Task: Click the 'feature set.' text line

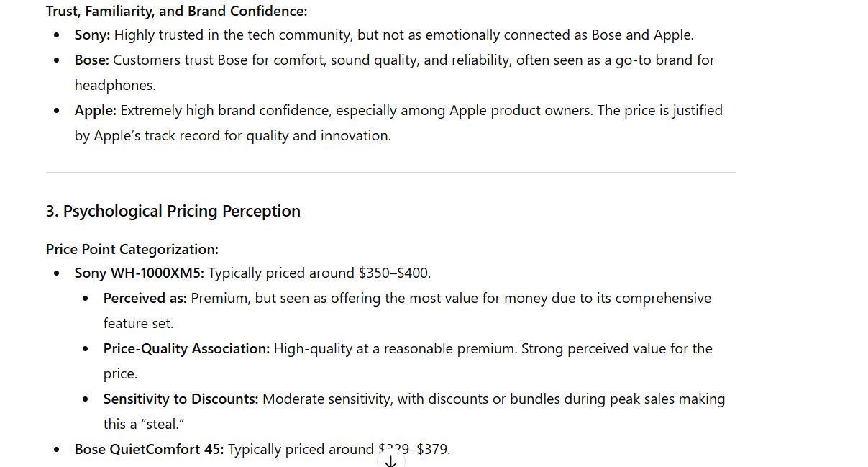Action: pyautogui.click(x=138, y=323)
